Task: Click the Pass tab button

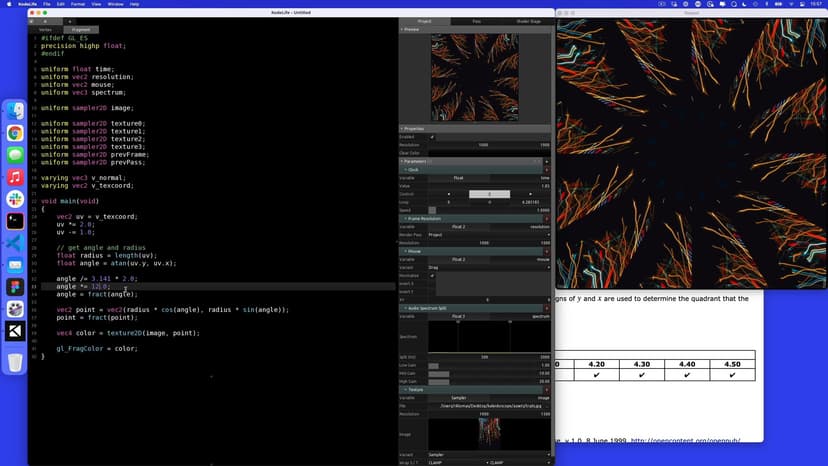Action: [x=475, y=21]
